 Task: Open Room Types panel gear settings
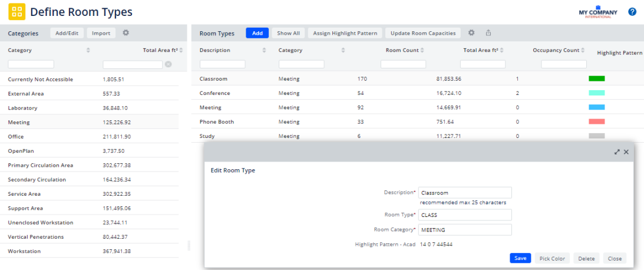click(471, 33)
